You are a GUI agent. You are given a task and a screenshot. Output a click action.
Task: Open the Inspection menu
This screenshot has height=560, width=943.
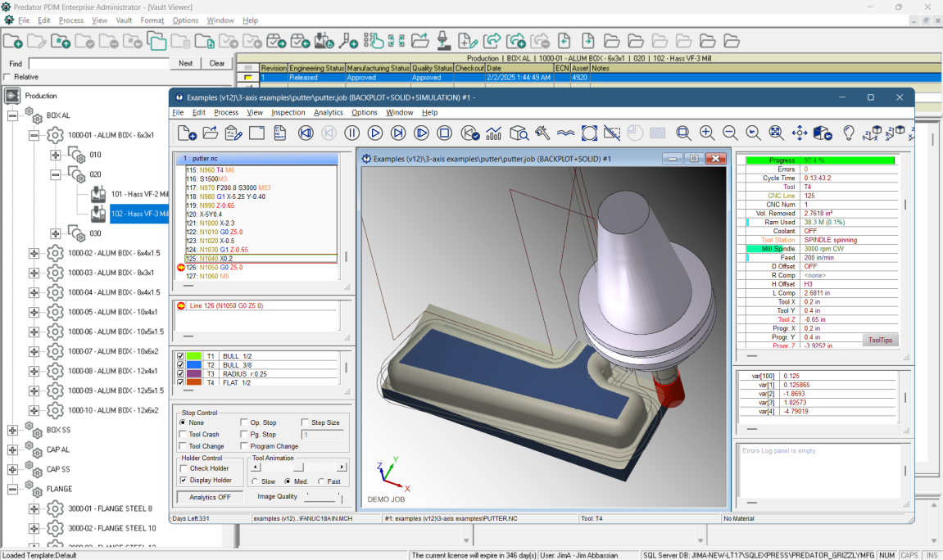click(288, 112)
